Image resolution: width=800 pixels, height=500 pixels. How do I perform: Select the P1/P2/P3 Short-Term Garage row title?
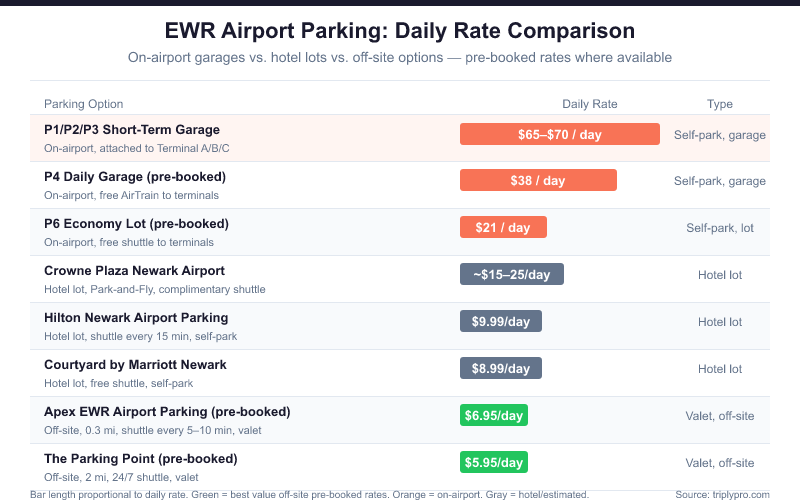pos(132,130)
